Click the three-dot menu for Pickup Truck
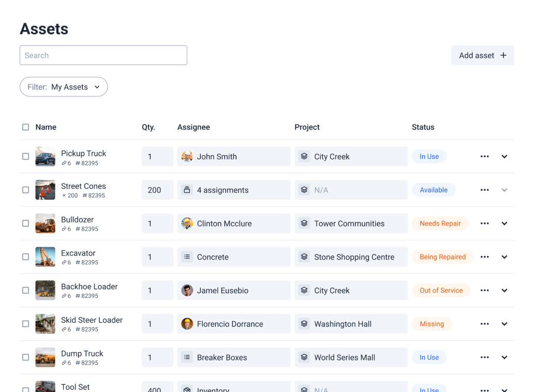Screen dimensions: 534x392 click(x=484, y=157)
